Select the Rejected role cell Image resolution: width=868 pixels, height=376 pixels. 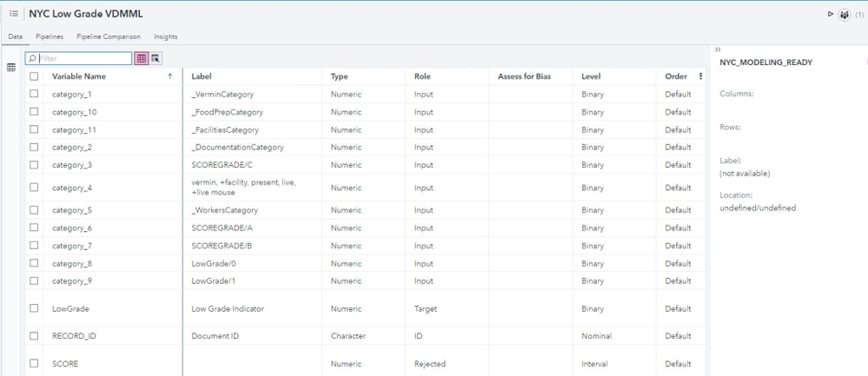tap(429, 364)
